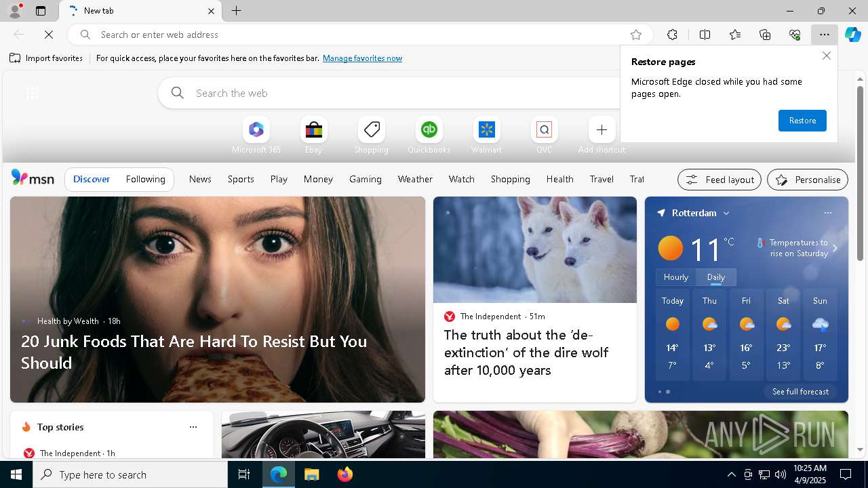This screenshot has height=488, width=868.
Task: Click the address bar field
Action: [359, 35]
